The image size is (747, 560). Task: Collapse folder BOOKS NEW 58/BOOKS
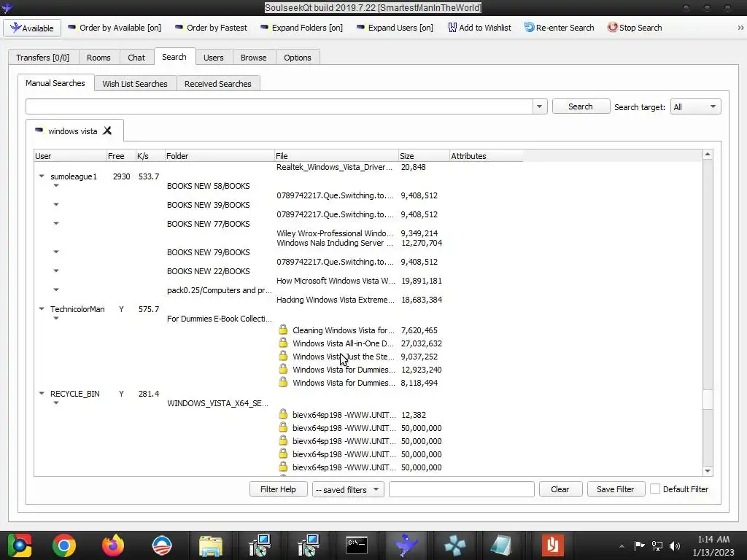point(56,186)
